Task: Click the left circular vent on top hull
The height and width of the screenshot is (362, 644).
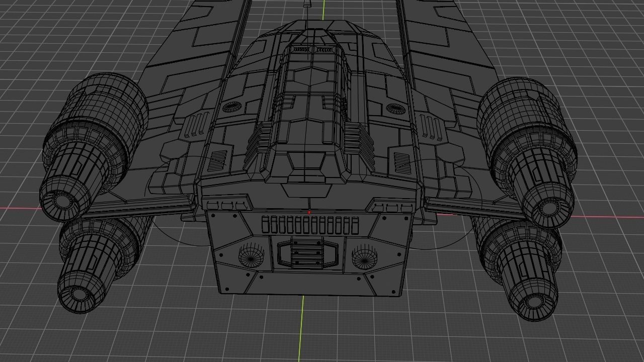Action: point(232,107)
